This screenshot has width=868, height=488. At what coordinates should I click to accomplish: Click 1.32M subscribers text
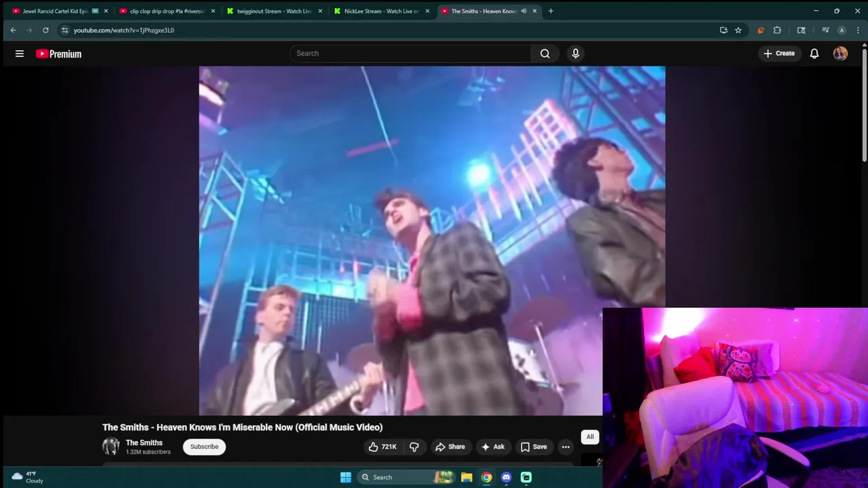(148, 452)
